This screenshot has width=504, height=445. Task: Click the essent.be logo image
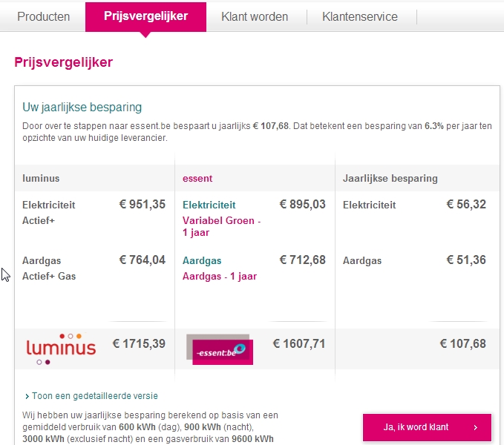(x=220, y=349)
